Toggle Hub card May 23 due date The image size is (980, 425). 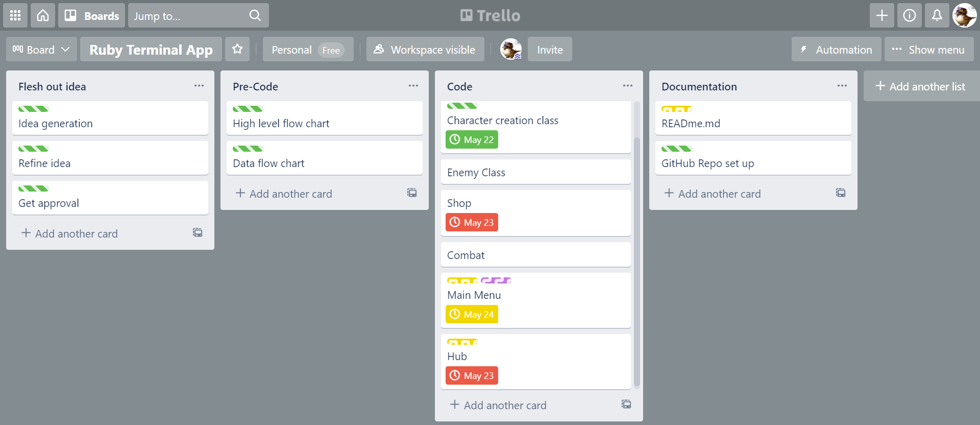472,375
